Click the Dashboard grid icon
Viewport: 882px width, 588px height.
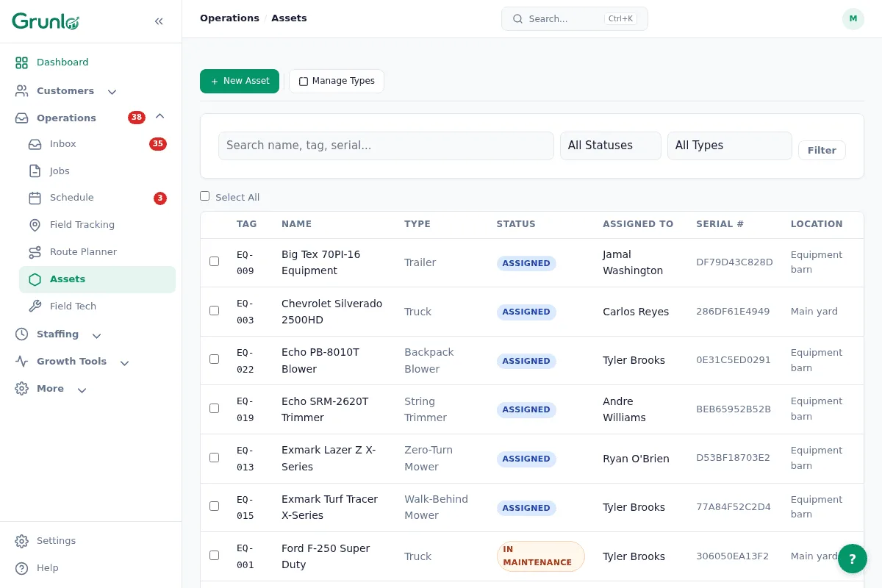tap(22, 62)
